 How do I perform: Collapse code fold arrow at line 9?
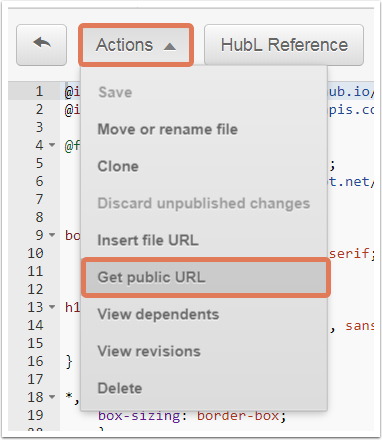tap(52, 235)
